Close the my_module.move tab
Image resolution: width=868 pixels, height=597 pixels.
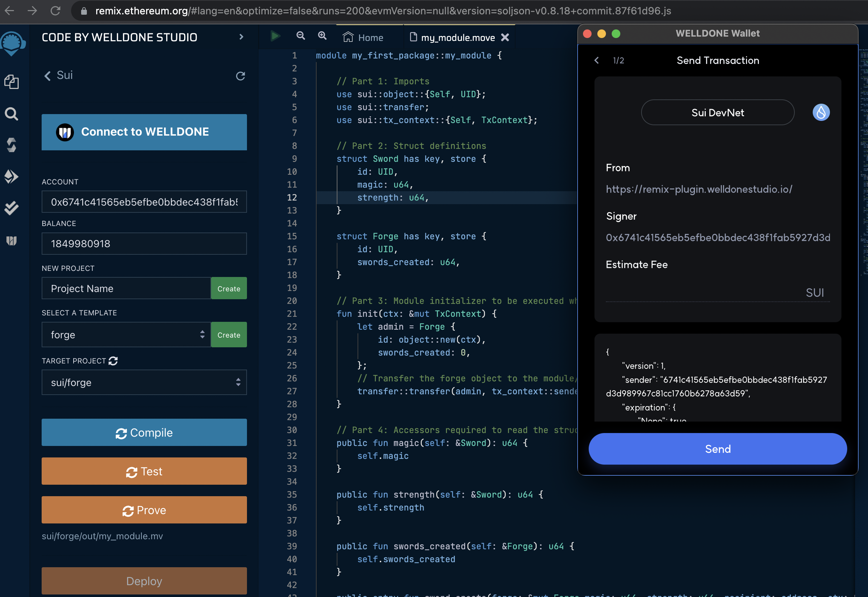click(x=505, y=37)
